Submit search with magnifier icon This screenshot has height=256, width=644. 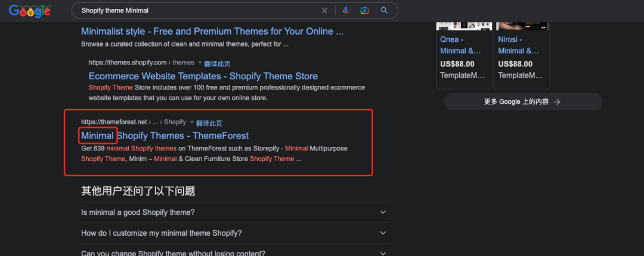point(385,11)
